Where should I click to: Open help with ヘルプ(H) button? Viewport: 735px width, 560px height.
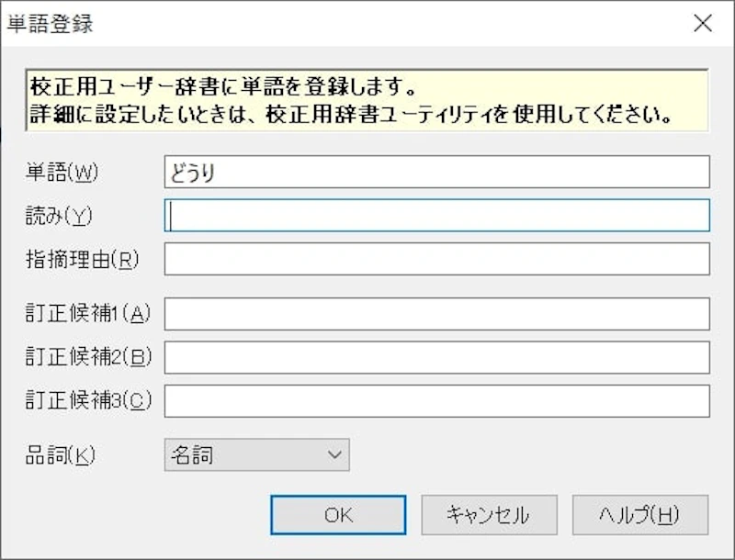tap(639, 515)
